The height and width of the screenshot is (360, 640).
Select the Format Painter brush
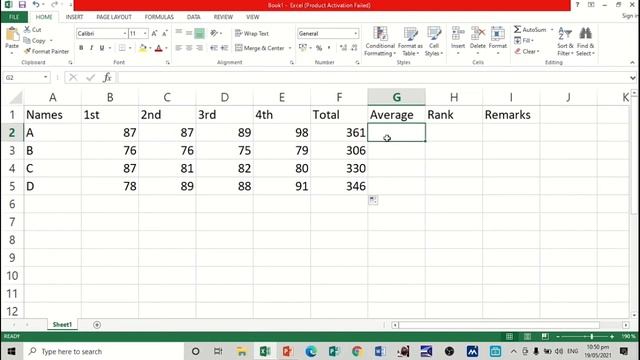click(x=27, y=51)
